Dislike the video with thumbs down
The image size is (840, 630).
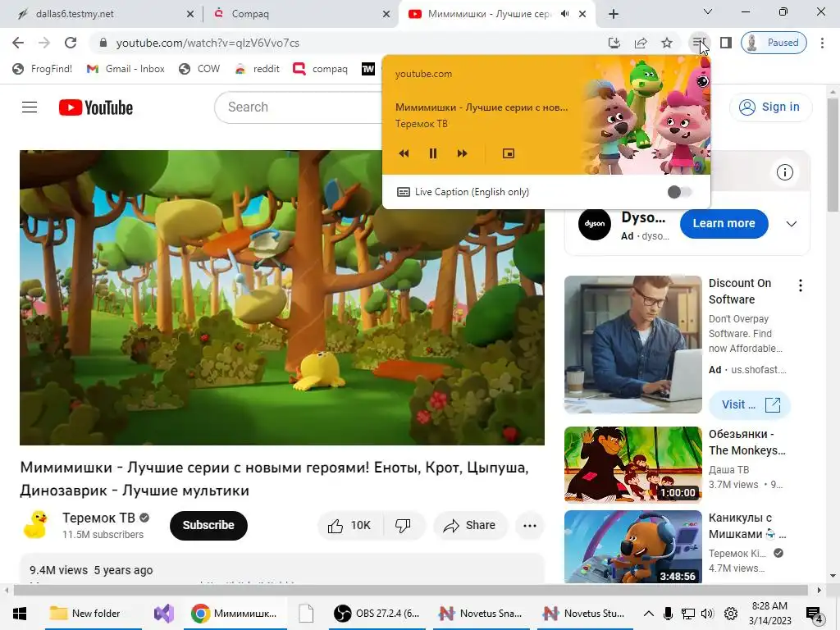tap(404, 526)
